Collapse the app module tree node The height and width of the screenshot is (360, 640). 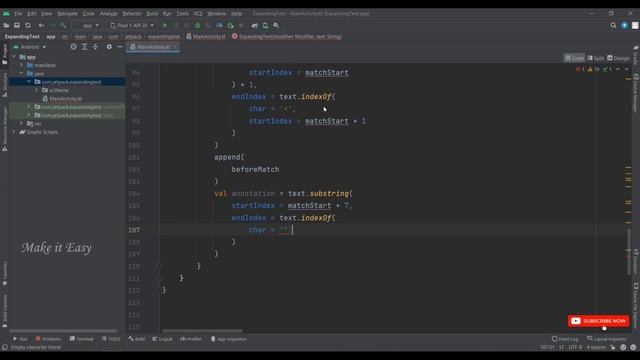click(x=14, y=57)
